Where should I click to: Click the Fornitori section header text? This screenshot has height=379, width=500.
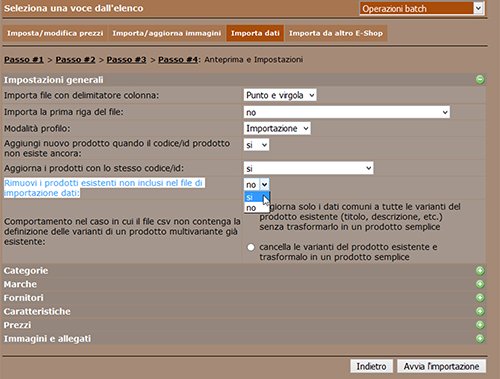click(23, 298)
